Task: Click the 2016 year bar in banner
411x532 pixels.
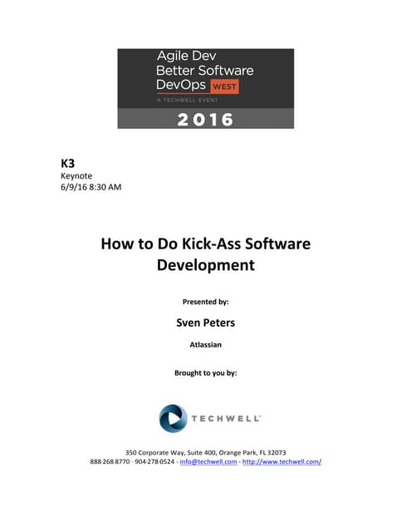Action: pyautogui.click(x=206, y=119)
